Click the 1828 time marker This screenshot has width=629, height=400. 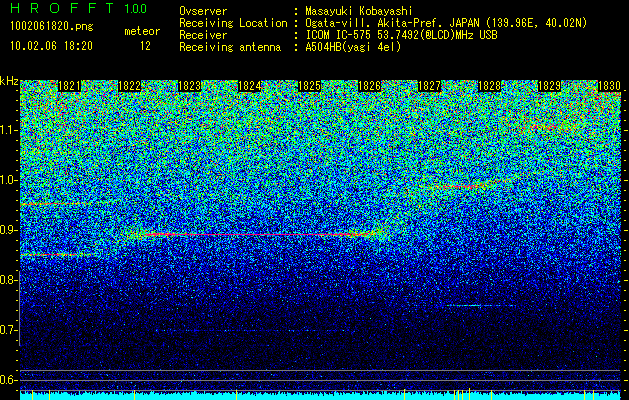coord(489,86)
